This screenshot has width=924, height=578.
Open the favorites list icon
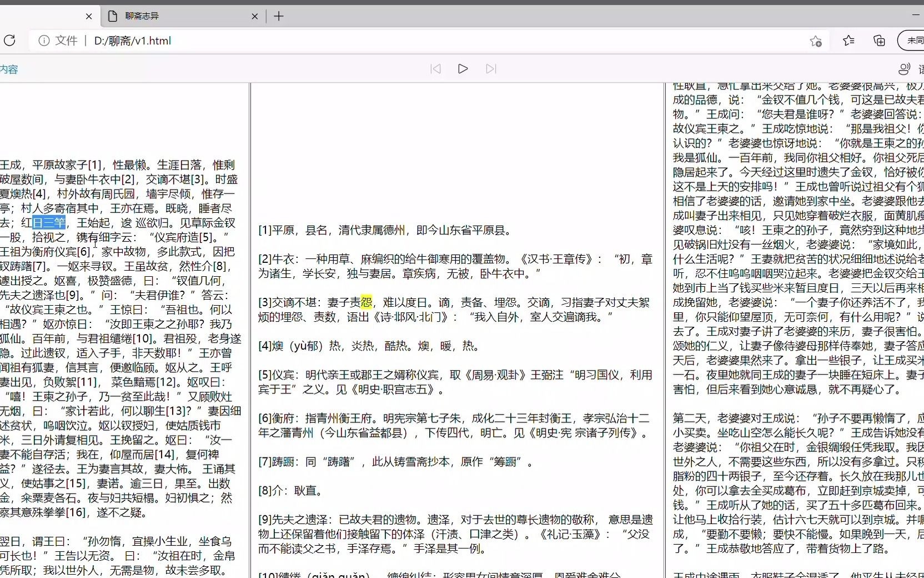pyautogui.click(x=848, y=41)
